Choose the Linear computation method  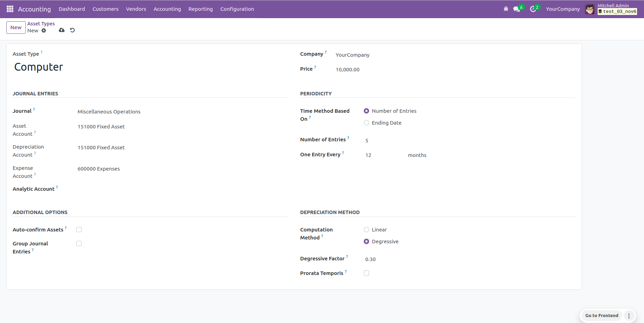point(366,230)
